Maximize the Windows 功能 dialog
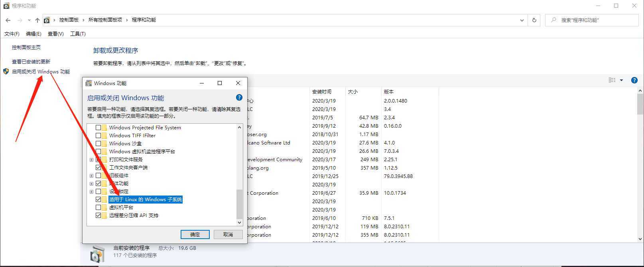Image resolution: width=644 pixels, height=267 pixels. pos(219,83)
